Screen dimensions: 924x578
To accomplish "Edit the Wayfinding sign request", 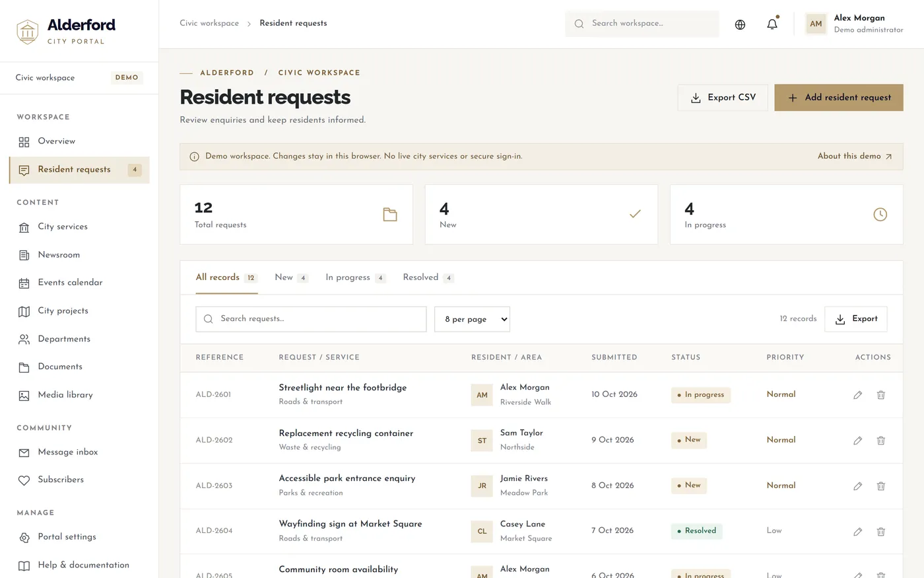I will [857, 532].
